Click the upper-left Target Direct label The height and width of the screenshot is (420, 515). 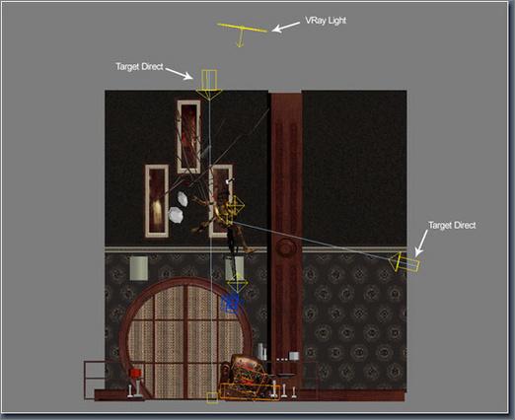(139, 67)
